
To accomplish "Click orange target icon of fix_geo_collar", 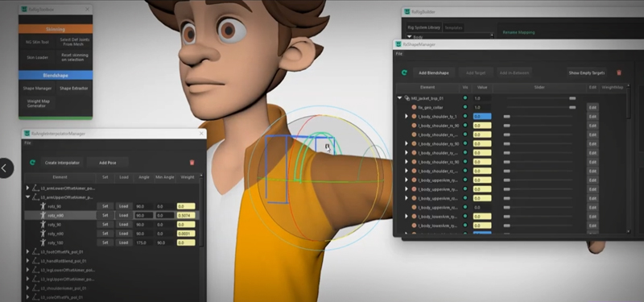I will (x=414, y=107).
